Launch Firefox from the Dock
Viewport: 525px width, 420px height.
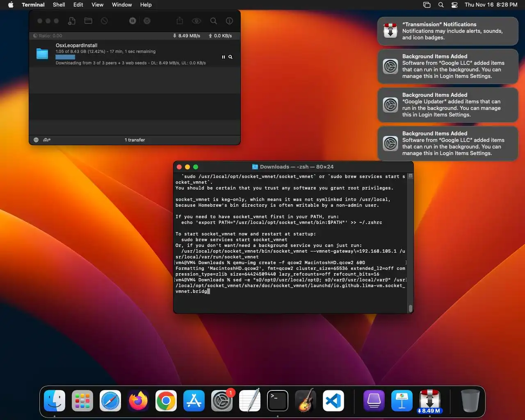click(x=138, y=401)
